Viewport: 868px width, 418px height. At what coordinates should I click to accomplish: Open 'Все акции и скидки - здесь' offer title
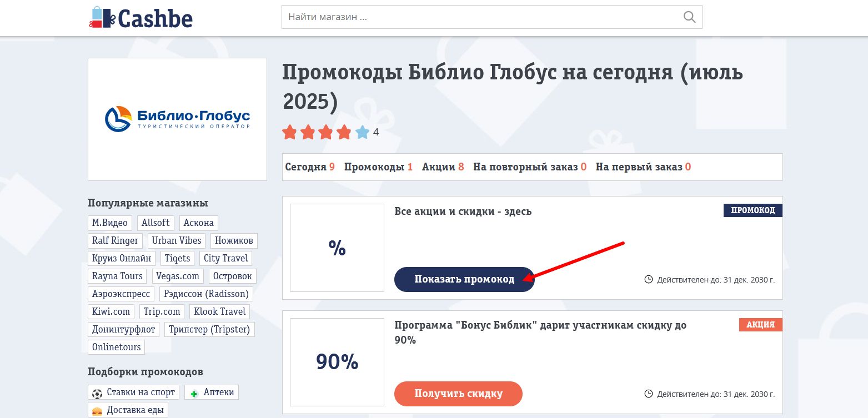[463, 211]
